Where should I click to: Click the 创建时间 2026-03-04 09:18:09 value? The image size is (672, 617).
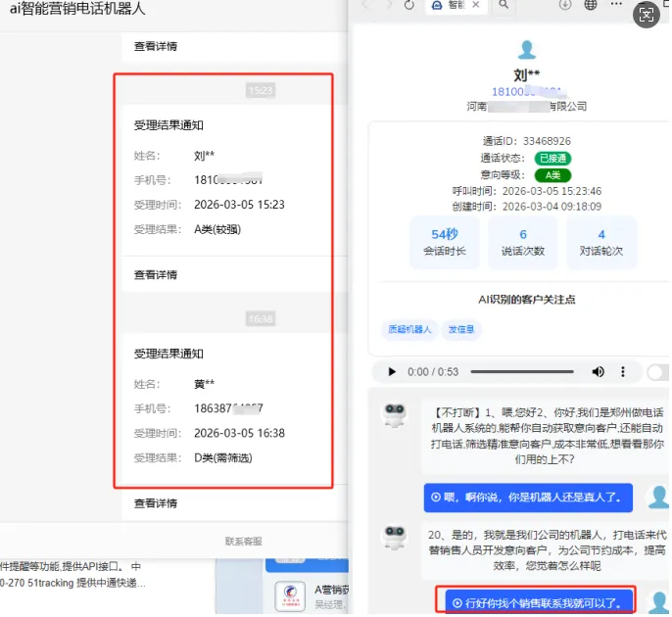(x=552, y=207)
